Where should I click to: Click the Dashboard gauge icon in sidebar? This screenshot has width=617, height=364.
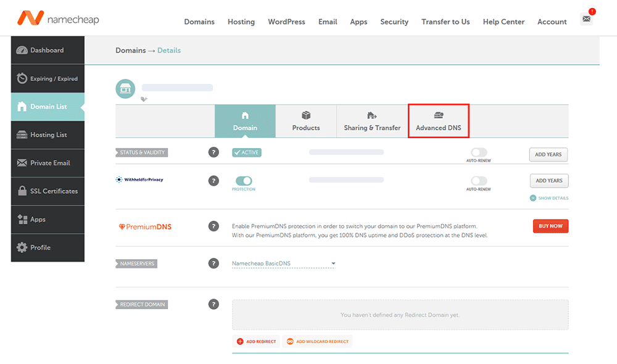pos(22,50)
